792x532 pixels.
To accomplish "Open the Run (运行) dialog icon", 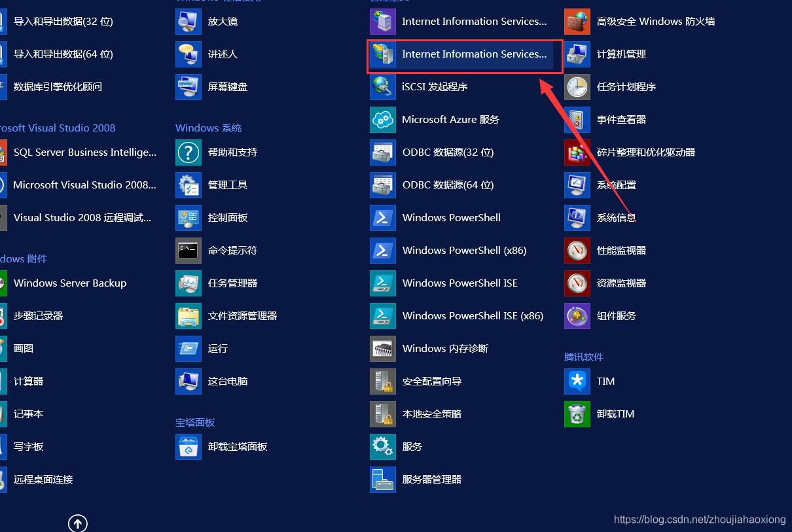I will click(189, 349).
